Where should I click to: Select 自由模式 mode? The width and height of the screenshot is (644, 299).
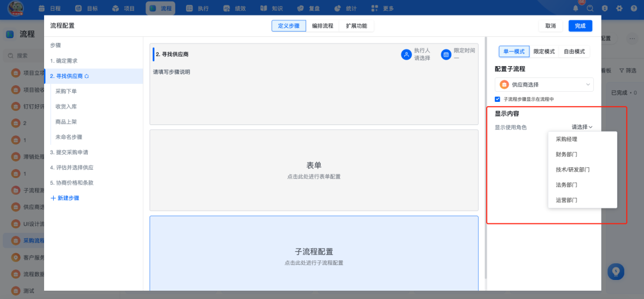coord(574,52)
